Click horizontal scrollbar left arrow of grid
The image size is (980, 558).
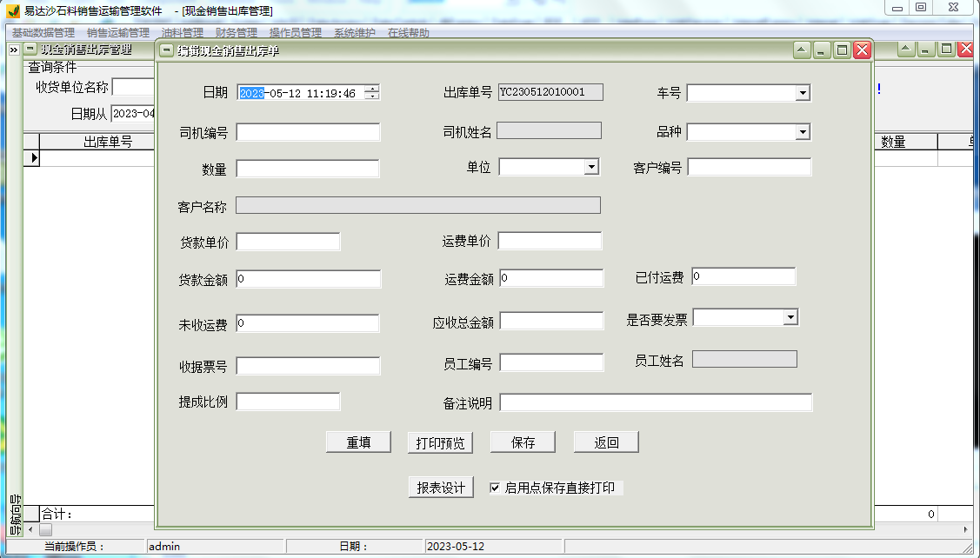point(30,529)
